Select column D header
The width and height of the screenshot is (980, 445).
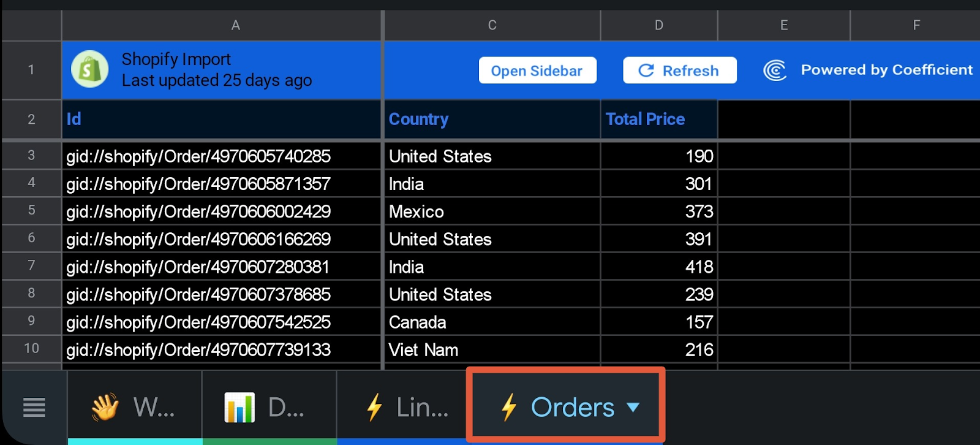tap(659, 25)
